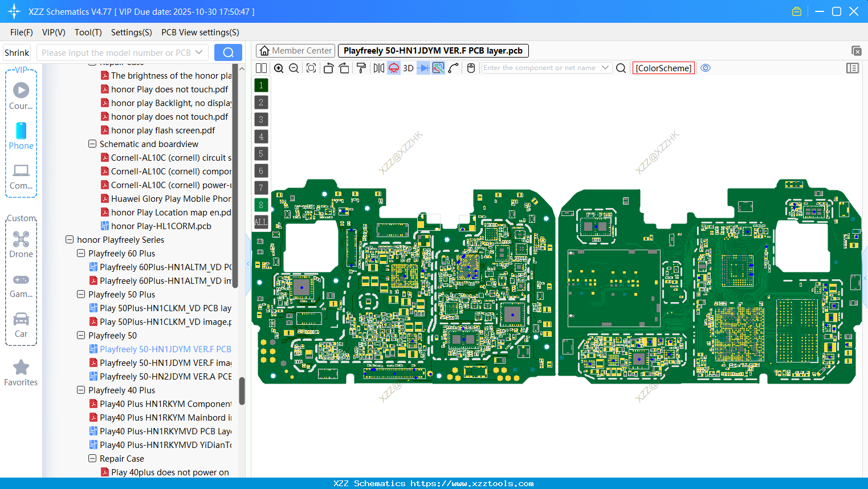Open Favorites
868x489 pixels.
tap(21, 373)
